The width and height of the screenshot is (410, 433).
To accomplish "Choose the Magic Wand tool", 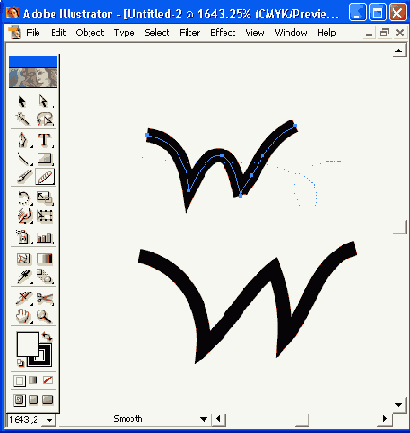I will point(22,119).
